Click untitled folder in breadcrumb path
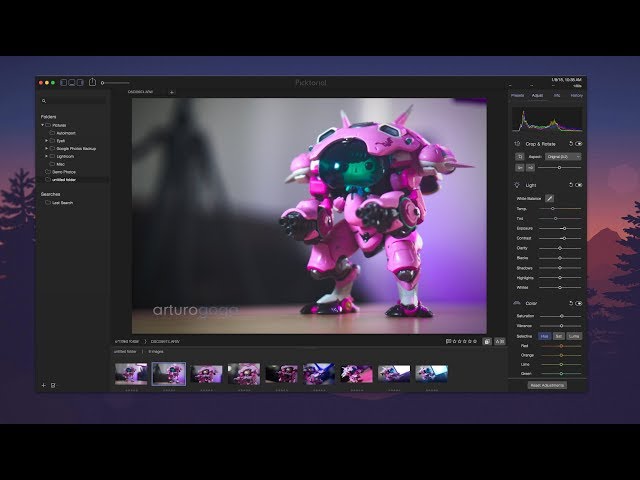This screenshot has height=480, width=640. [x=127, y=341]
